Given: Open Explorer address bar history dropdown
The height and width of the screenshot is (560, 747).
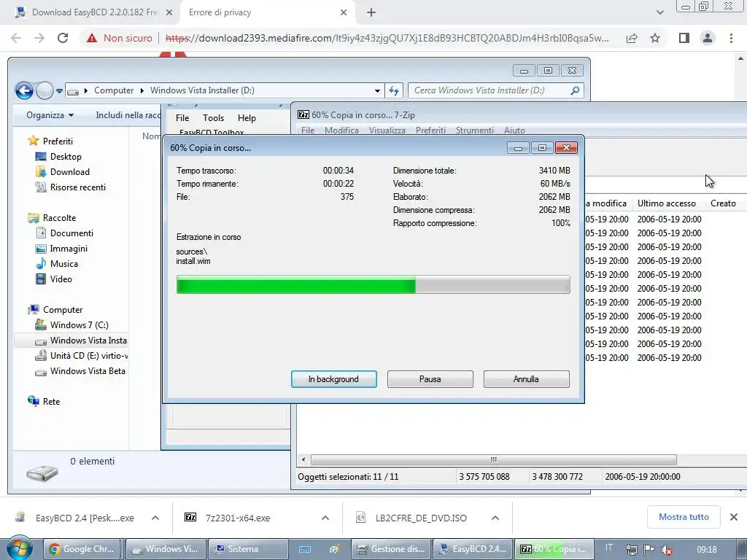Looking at the screenshot, I should [377, 90].
